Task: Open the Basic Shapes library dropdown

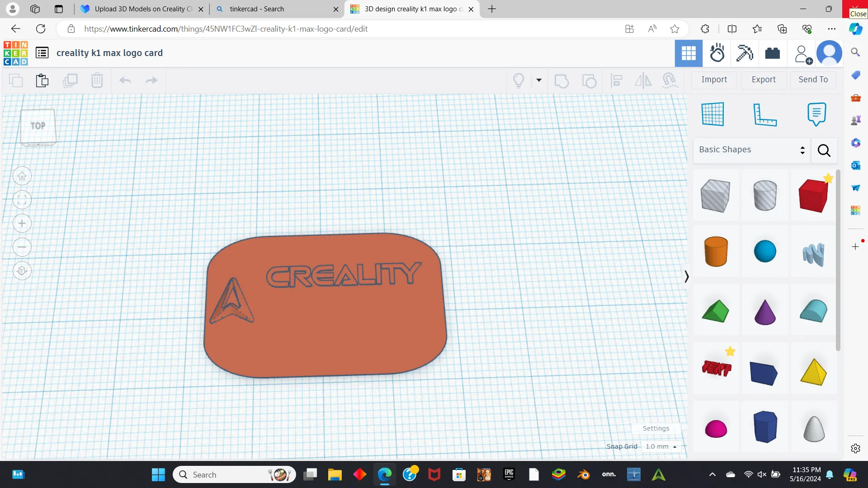Action: click(752, 150)
